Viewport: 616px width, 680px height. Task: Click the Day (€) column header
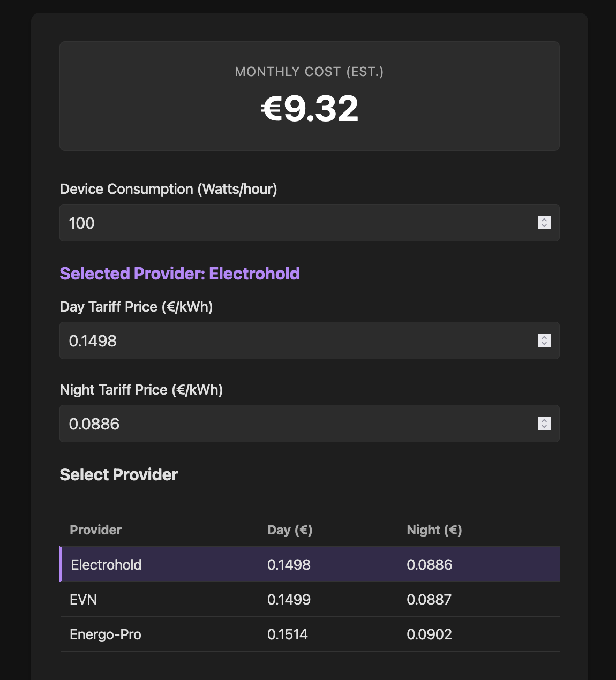coord(289,530)
